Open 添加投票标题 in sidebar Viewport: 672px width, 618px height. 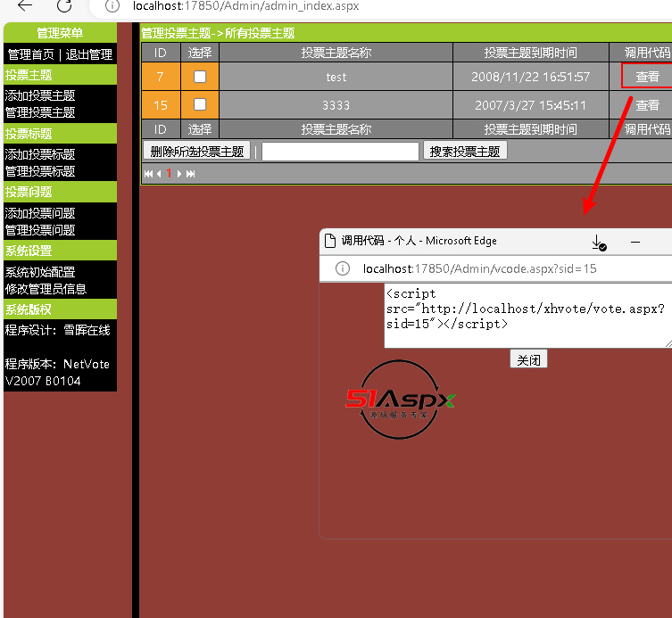coord(40,154)
